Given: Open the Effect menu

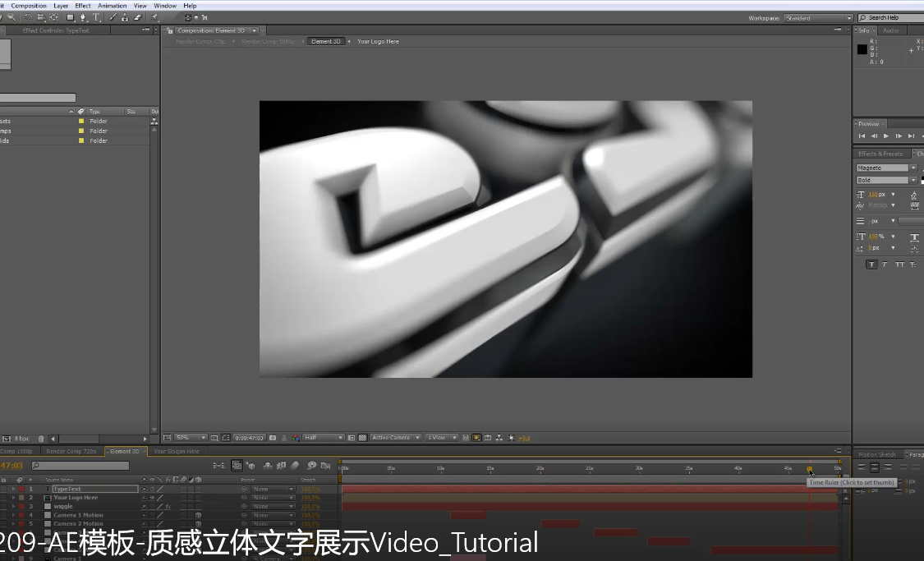Looking at the screenshot, I should [x=82, y=6].
